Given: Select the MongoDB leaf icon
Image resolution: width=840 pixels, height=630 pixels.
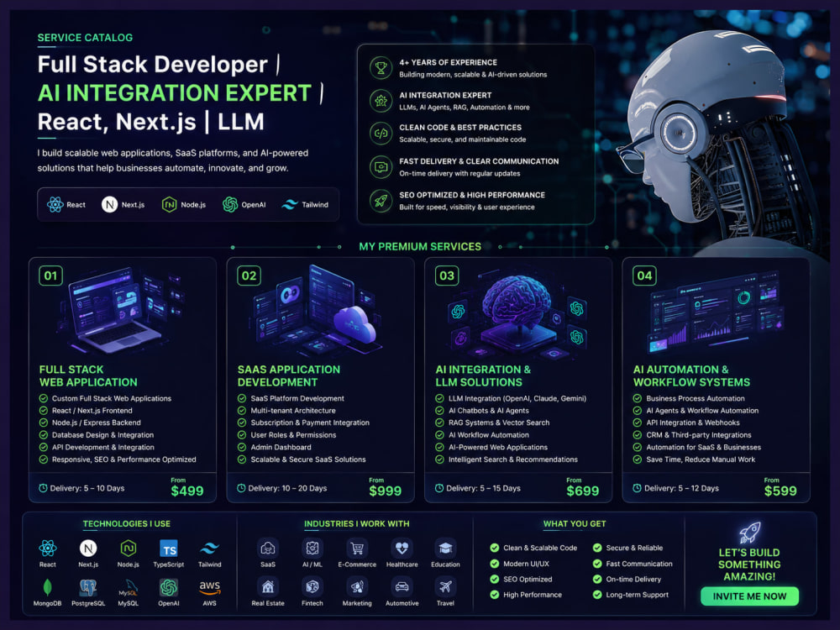Looking at the screenshot, I should click(48, 588).
